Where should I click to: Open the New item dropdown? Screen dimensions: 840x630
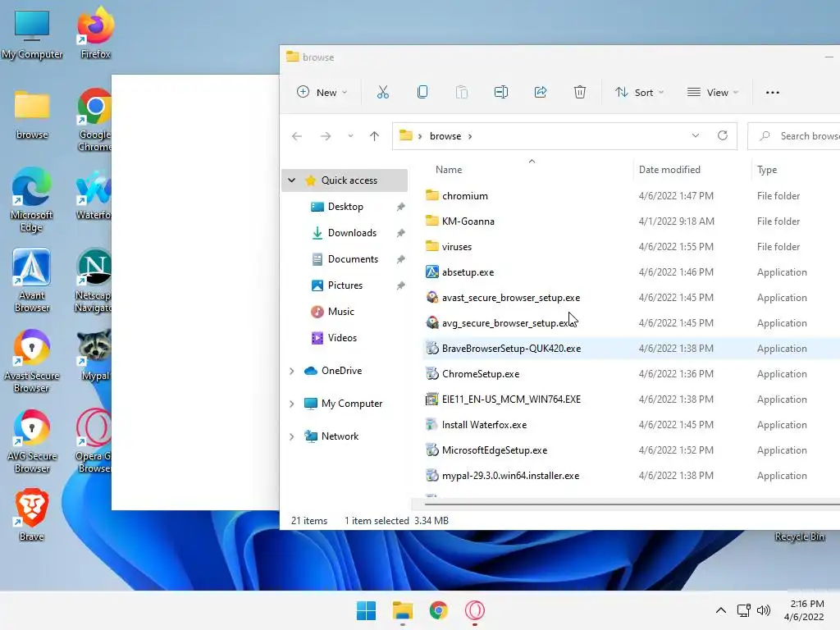point(322,92)
